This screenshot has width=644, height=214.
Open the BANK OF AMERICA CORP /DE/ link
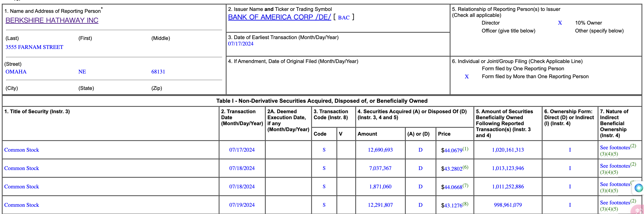pyautogui.click(x=279, y=17)
